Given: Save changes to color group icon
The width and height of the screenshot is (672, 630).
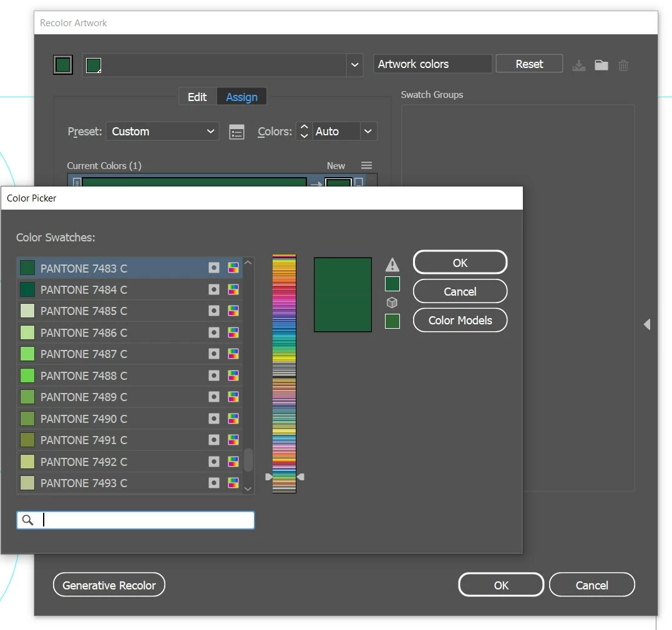Looking at the screenshot, I should (578, 65).
